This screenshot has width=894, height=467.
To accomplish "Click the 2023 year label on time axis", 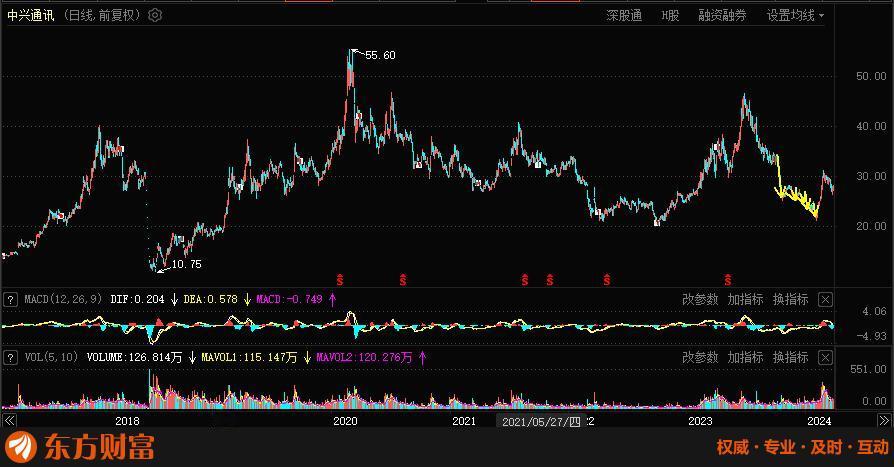I will tap(700, 421).
